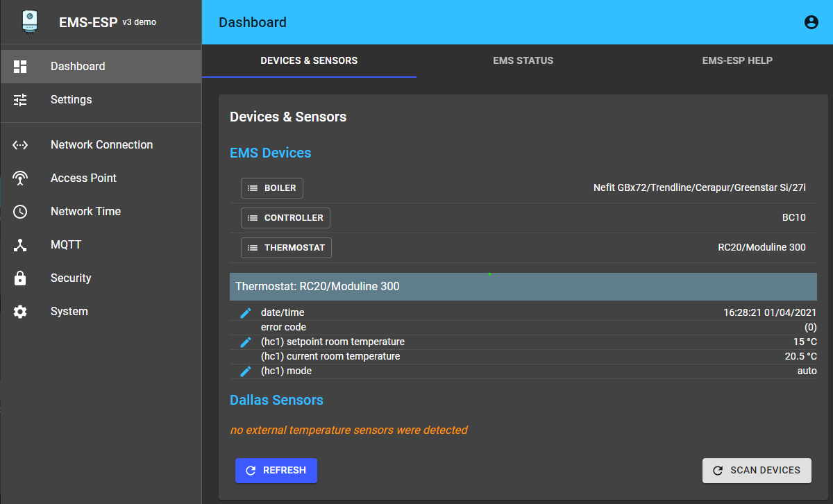
Task: Select the Devices & Sensors tab
Action: click(x=309, y=60)
